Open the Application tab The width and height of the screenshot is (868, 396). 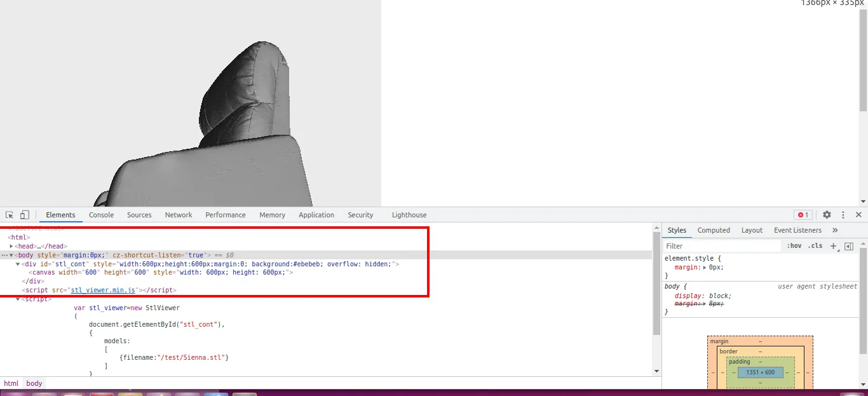tap(316, 215)
